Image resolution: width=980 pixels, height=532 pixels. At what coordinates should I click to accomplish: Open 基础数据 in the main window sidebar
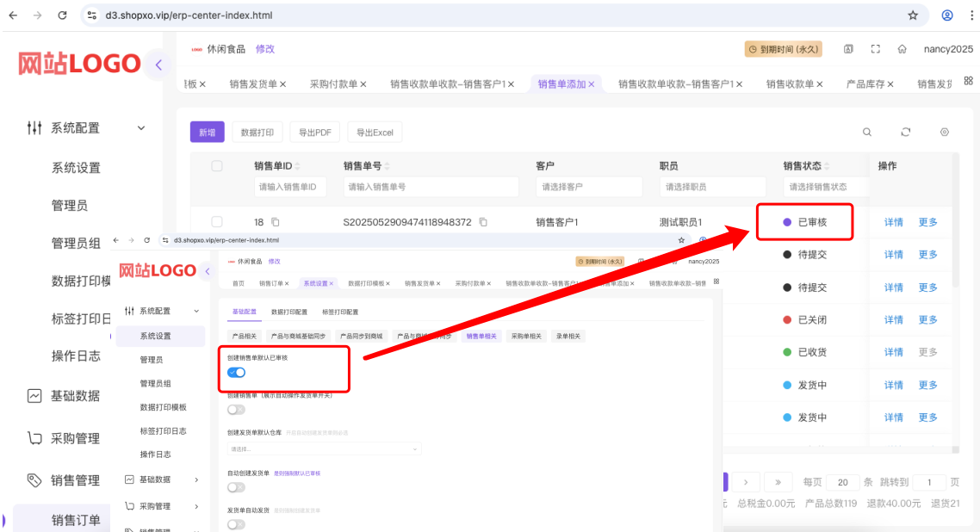(75, 396)
